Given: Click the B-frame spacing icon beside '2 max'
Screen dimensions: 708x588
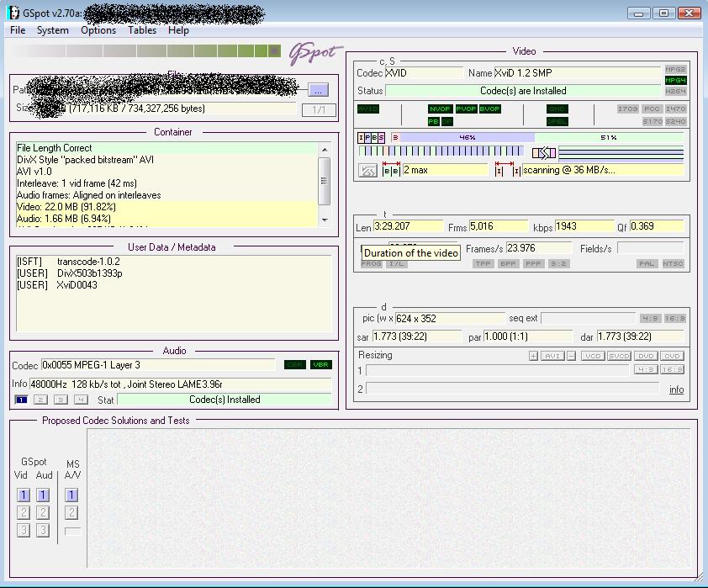Looking at the screenshot, I should point(391,169).
